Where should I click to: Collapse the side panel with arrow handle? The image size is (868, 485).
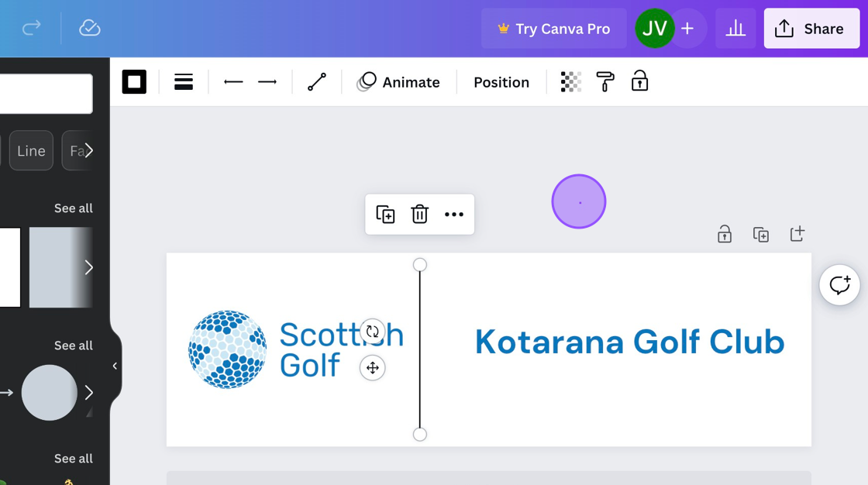[x=115, y=366]
